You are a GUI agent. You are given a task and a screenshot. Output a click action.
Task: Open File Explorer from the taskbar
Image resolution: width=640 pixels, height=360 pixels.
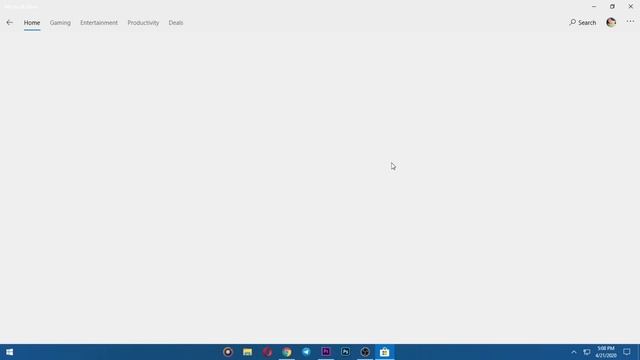click(247, 352)
